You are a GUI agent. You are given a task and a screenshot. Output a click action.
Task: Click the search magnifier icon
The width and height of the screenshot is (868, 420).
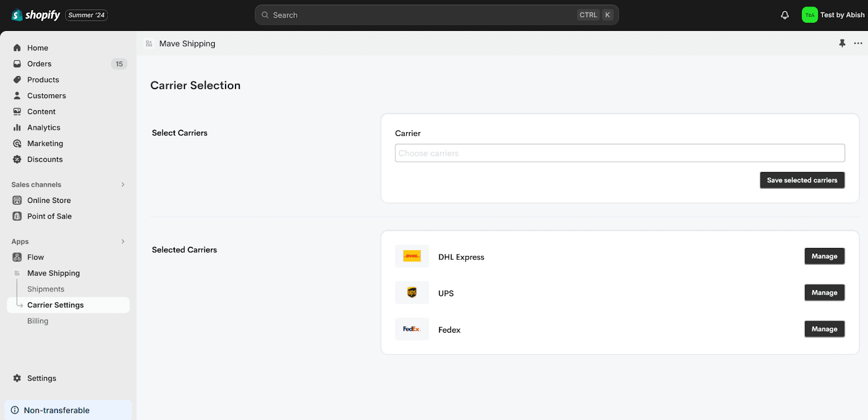click(265, 15)
